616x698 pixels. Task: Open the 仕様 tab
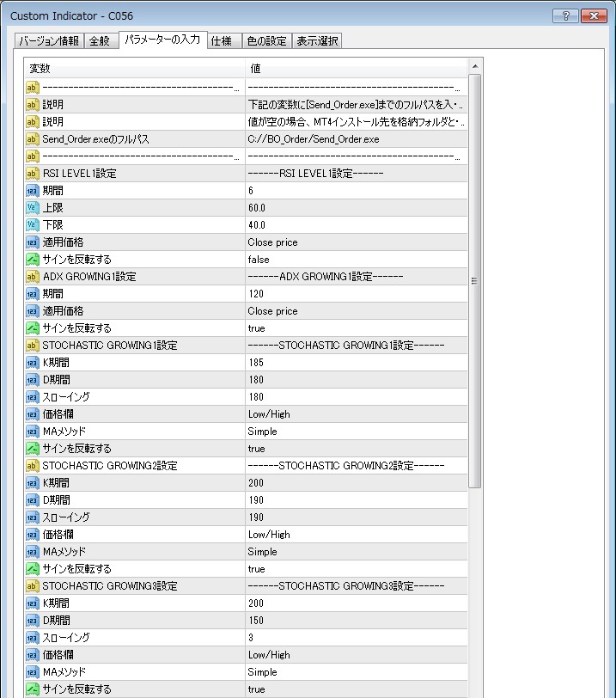[x=223, y=41]
